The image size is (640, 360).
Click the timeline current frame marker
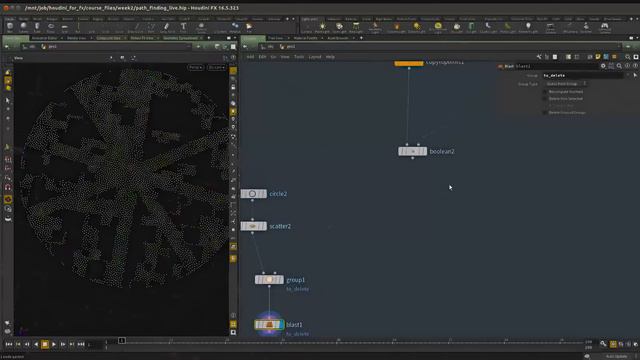[122, 340]
